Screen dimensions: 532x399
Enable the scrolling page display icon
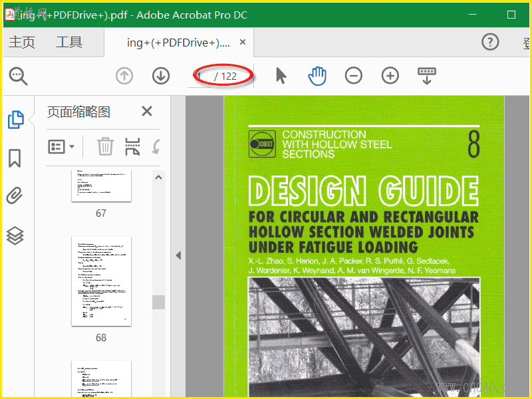pos(427,76)
